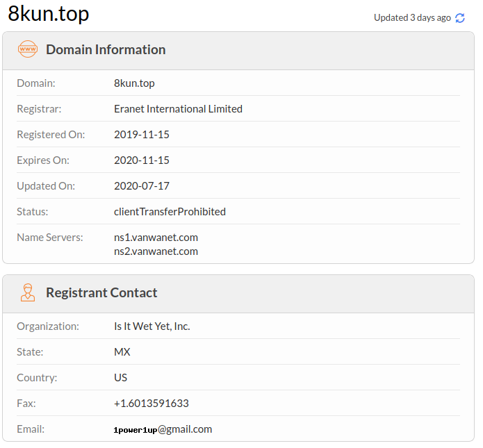Select state value MX

(122, 352)
